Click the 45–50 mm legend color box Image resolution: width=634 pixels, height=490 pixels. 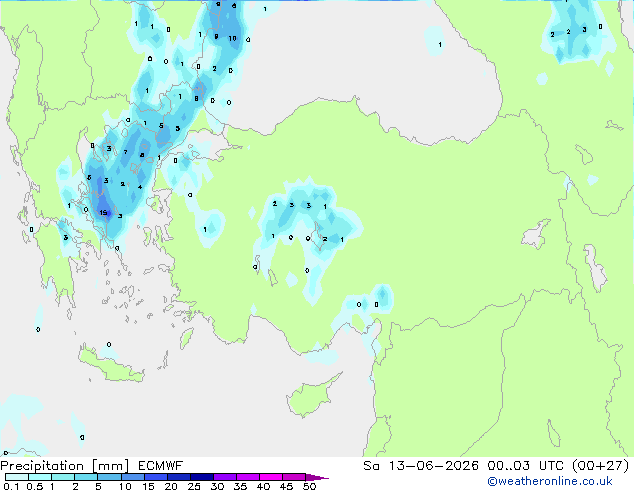(294, 477)
